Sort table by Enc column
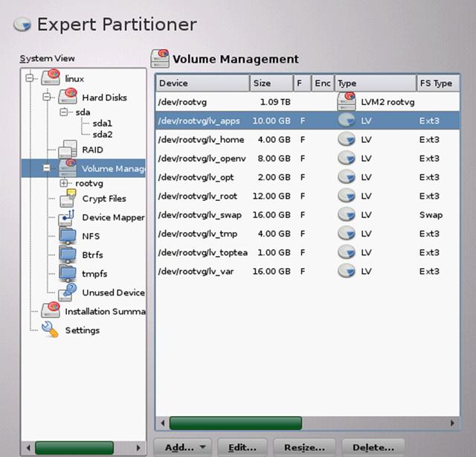Screen dimensions: 476x457 click(323, 83)
